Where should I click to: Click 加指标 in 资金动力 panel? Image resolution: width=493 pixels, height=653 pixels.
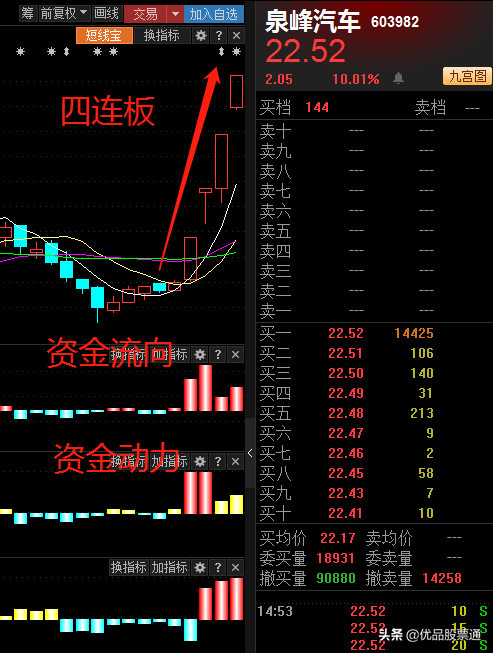(169, 461)
